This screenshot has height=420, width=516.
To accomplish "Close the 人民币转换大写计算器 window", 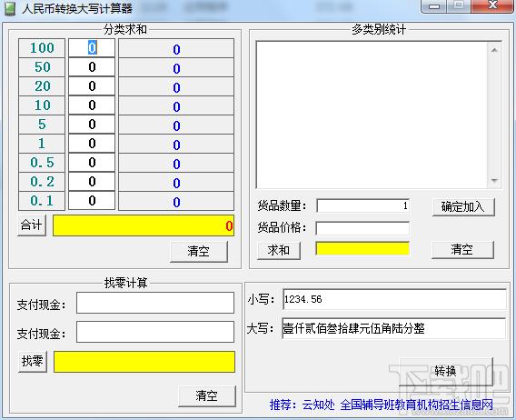I will coord(492,6).
